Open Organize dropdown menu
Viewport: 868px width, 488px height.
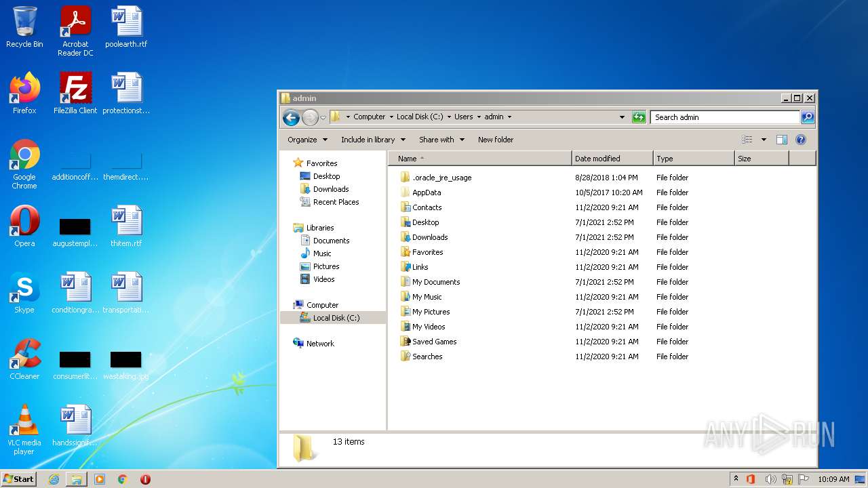pos(308,140)
